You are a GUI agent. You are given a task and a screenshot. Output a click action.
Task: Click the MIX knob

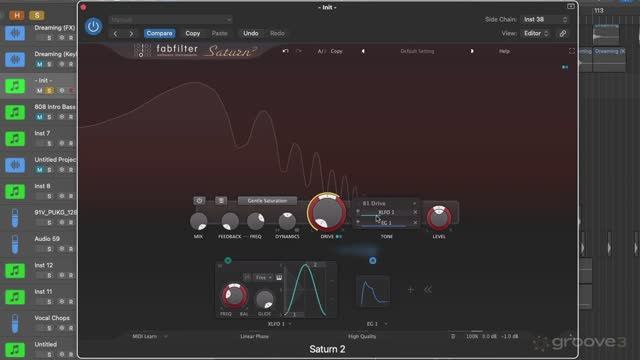(x=198, y=222)
